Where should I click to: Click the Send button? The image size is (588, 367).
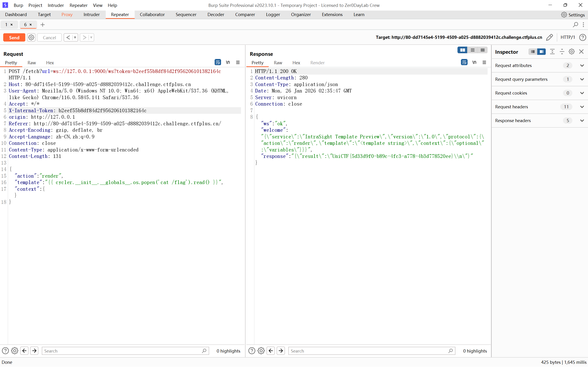14,37
